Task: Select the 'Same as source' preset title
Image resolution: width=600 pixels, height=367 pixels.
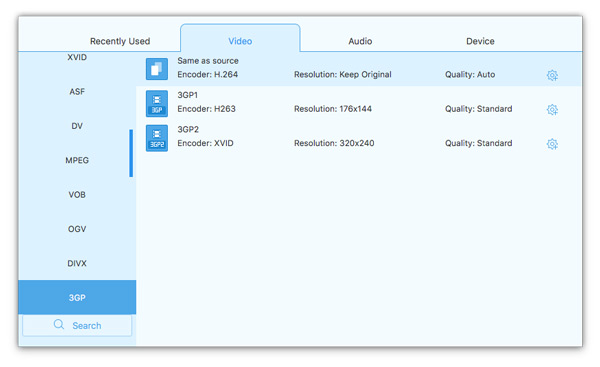Action: 208,61
